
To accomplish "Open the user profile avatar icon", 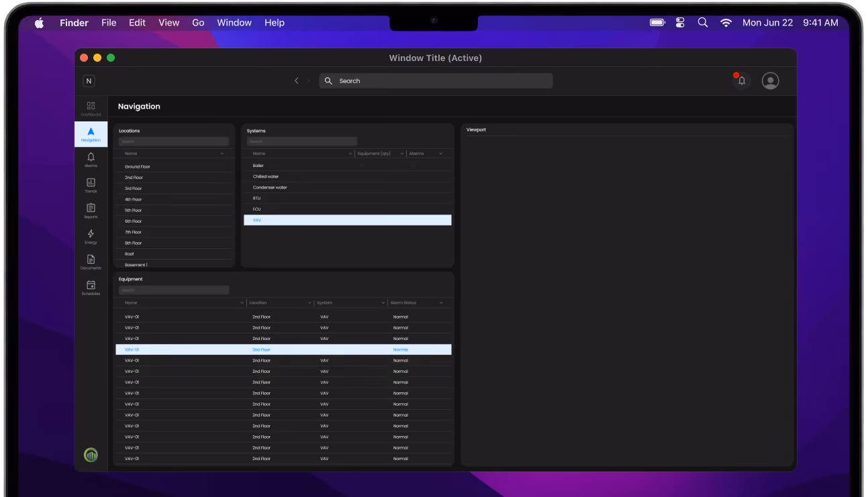I will [x=771, y=80].
